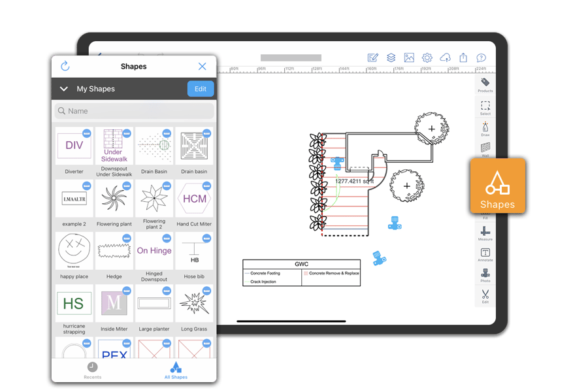Click the cloud upload icon
Image resolution: width=588 pixels, height=392 pixels.
(445, 57)
